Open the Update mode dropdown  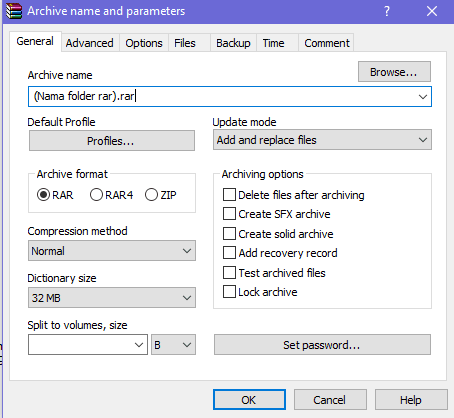point(322,140)
